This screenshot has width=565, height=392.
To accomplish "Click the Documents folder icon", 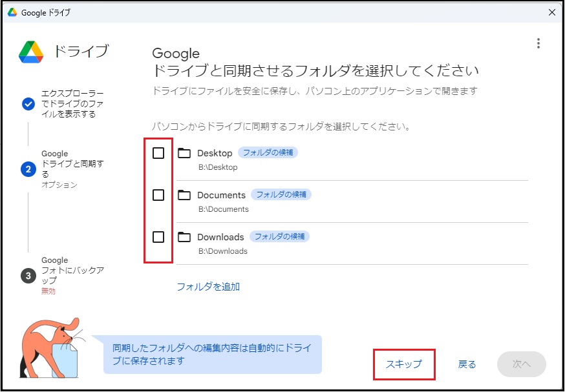I will coord(184,195).
